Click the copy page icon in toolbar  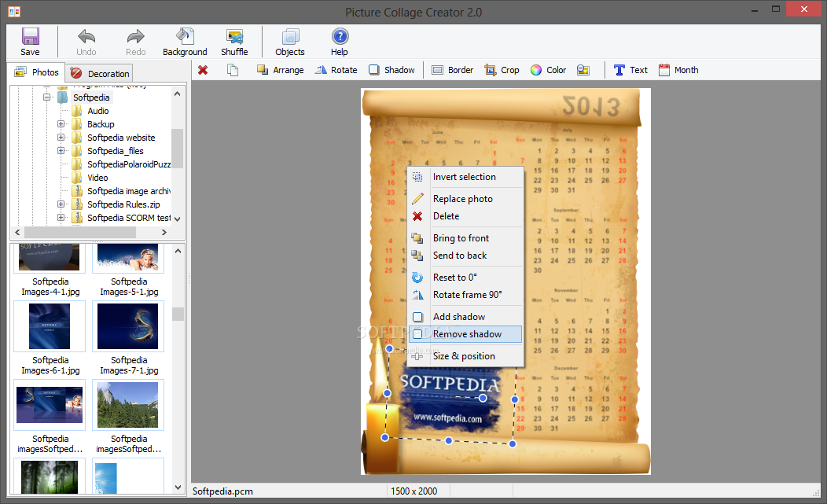233,70
